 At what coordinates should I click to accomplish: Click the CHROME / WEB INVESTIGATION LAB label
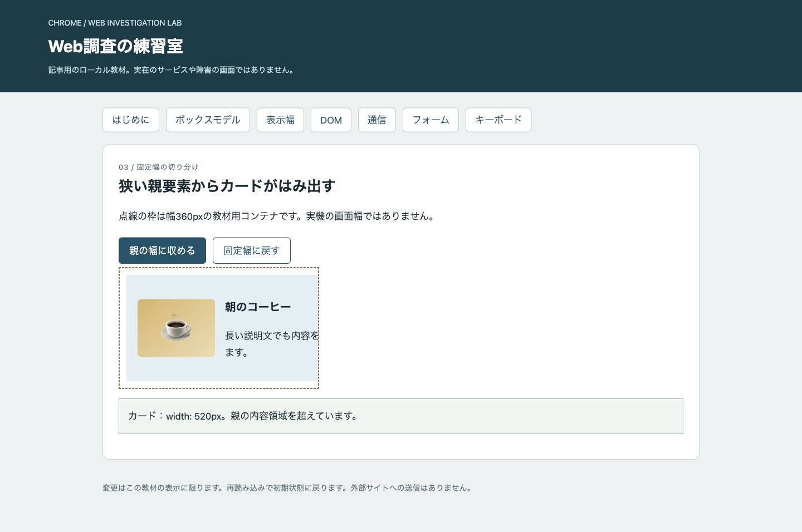pos(115,23)
